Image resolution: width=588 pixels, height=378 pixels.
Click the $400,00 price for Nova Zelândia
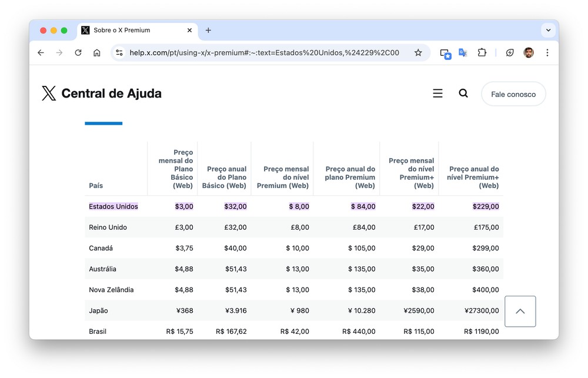[x=486, y=290]
